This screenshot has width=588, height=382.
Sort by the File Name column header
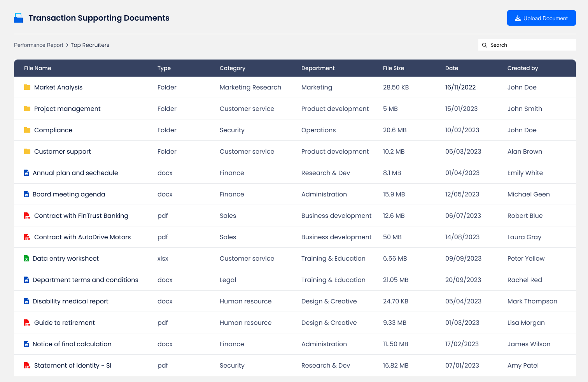(38, 68)
